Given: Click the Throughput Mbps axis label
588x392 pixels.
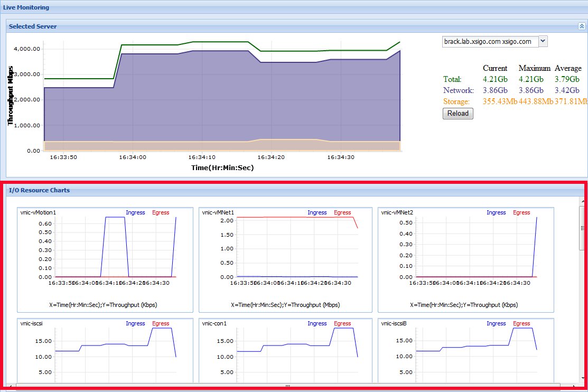Looking at the screenshot, I should pyautogui.click(x=10, y=96).
